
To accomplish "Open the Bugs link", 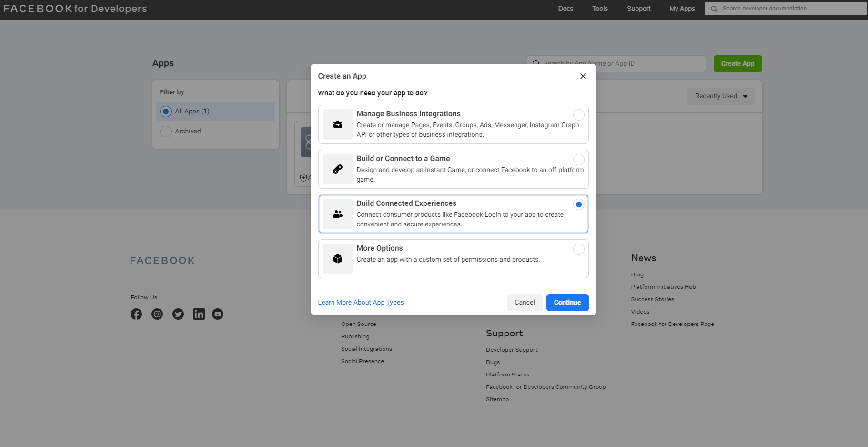I will coord(493,362).
